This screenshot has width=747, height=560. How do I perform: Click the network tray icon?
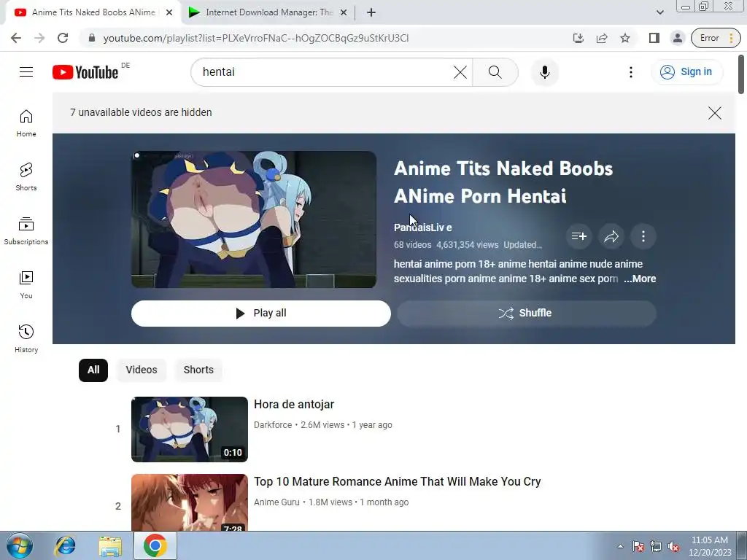pos(656,546)
